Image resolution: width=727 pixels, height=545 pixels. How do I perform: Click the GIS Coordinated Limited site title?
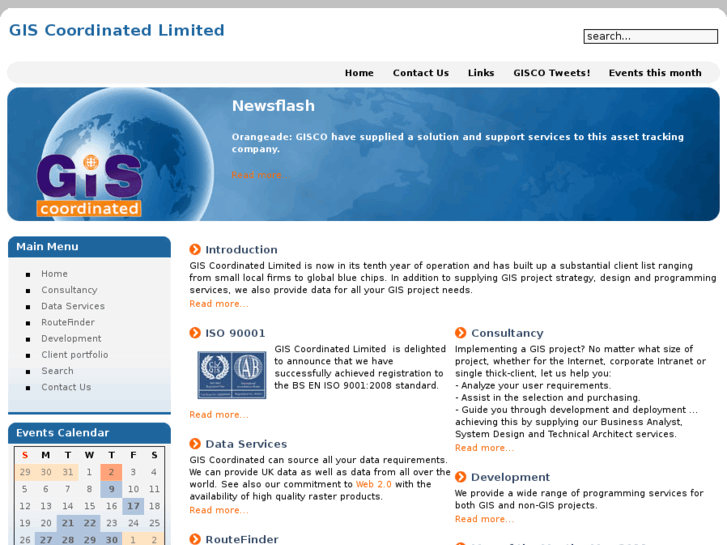116,30
